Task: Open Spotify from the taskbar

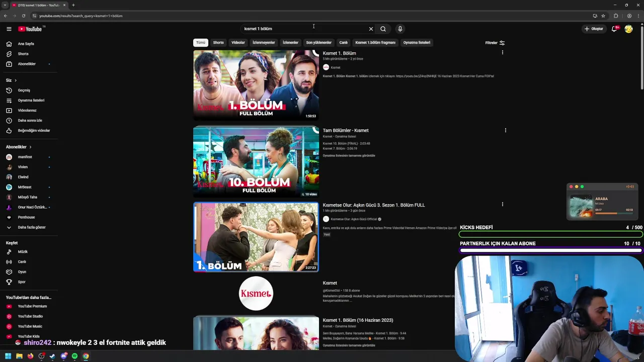Action: point(74,356)
